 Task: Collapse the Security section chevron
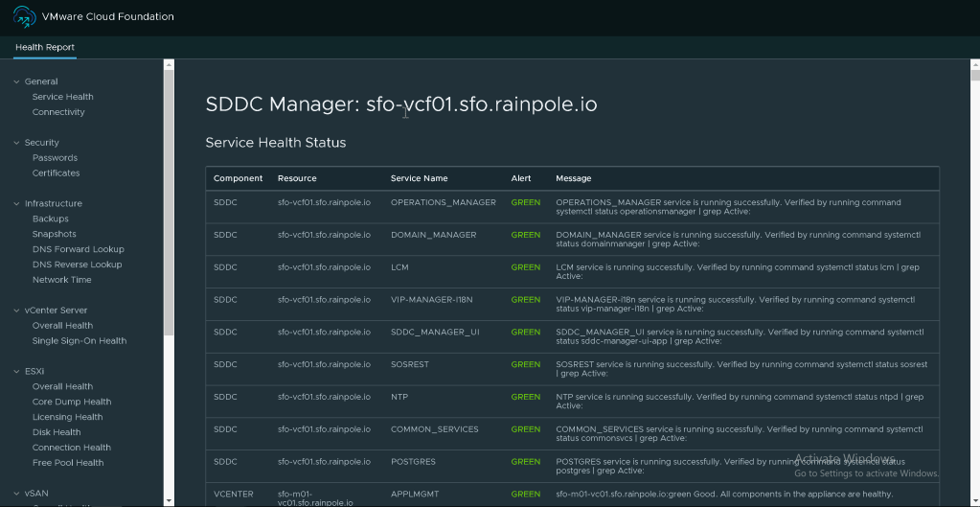[x=16, y=143]
